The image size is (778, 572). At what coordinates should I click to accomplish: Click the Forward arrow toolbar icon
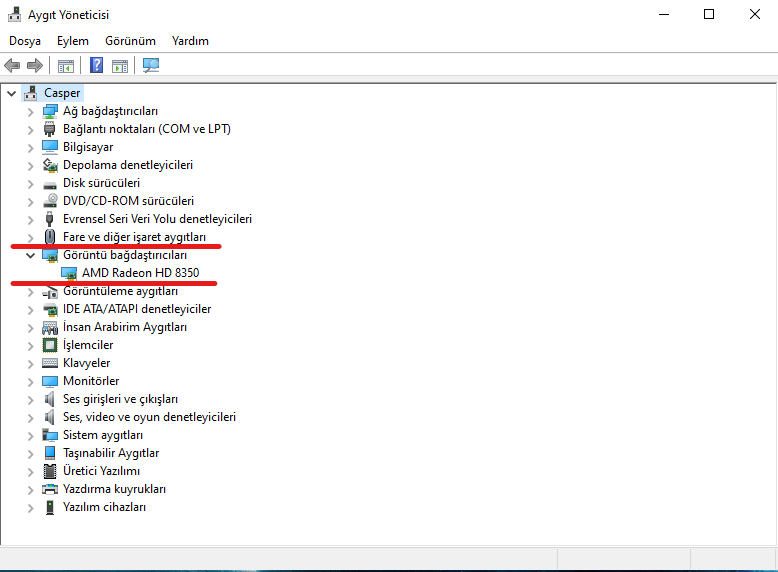(x=35, y=65)
